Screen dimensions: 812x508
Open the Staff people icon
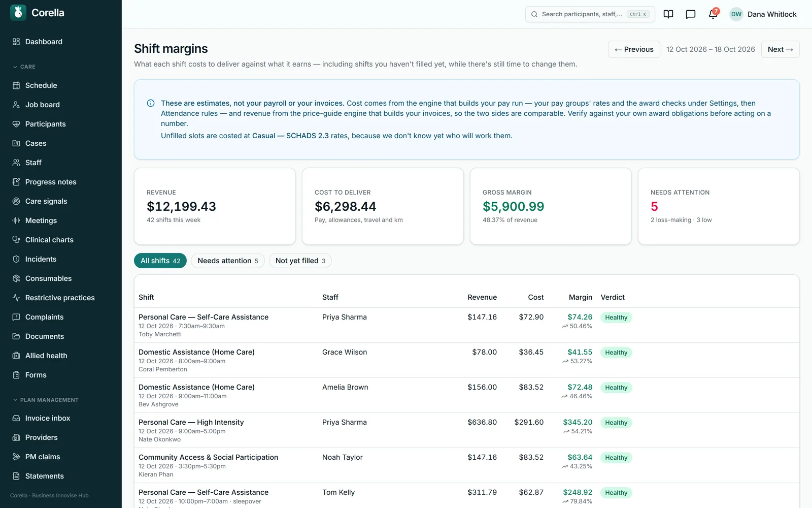[x=16, y=163]
